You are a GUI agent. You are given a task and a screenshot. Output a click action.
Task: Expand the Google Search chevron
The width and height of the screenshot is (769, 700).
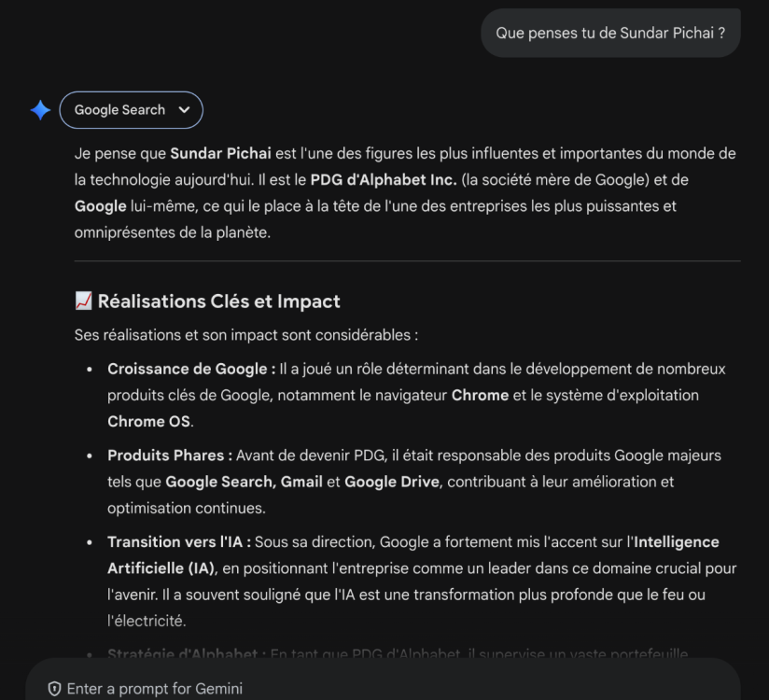click(x=183, y=110)
